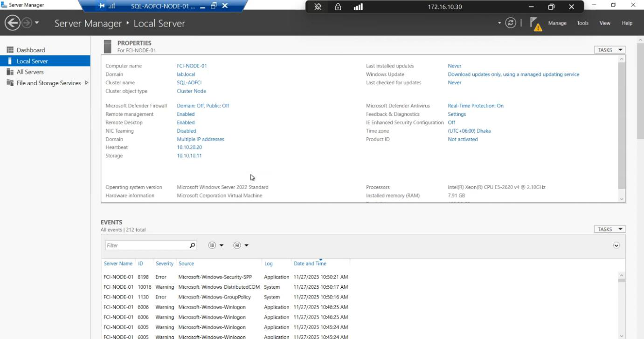Click Remote management Enabled link
The image size is (644, 339).
[x=186, y=114]
